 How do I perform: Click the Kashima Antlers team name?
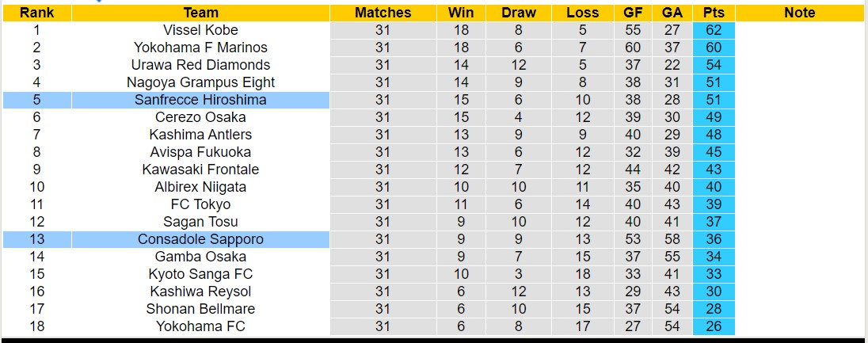pos(200,135)
